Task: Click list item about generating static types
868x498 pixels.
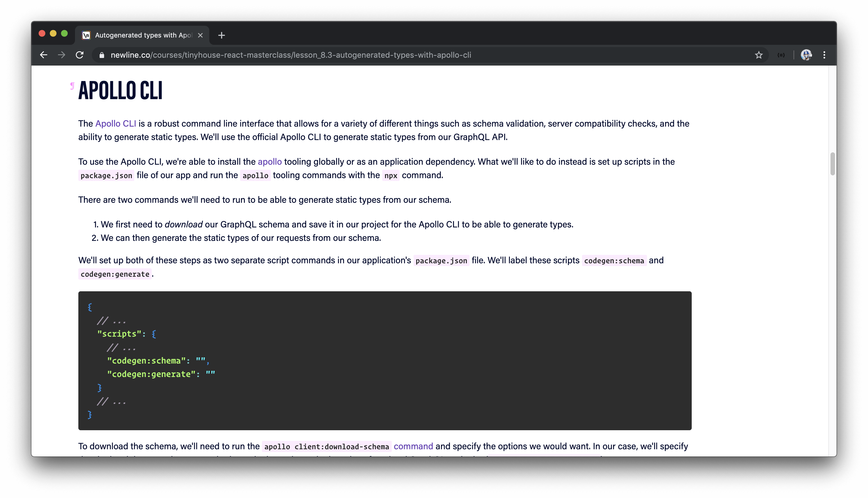Action: pos(240,238)
